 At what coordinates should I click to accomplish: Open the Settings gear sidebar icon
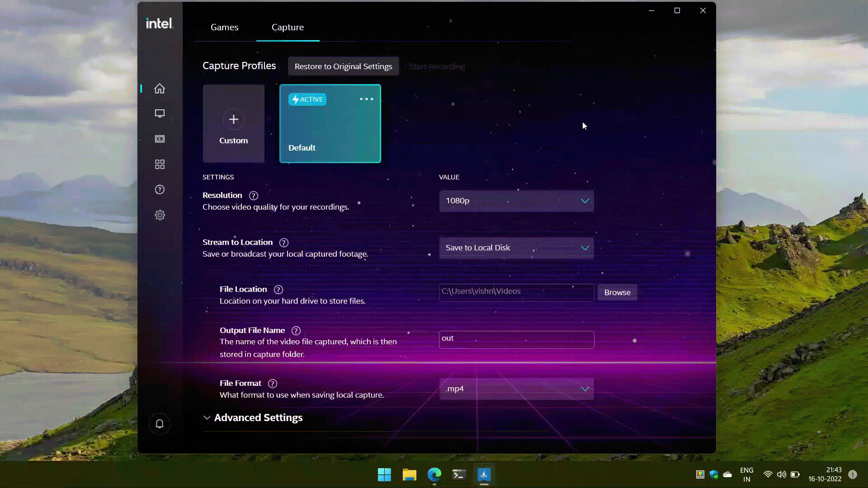[x=160, y=215]
